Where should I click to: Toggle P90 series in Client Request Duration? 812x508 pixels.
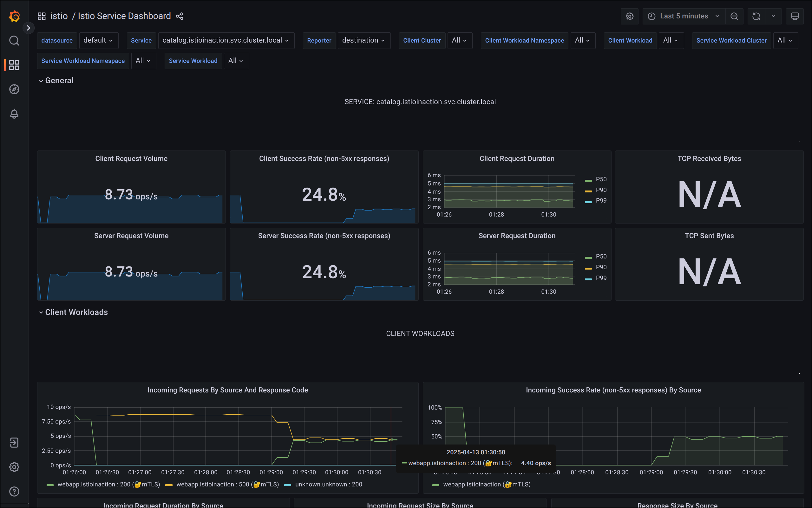[x=601, y=190]
